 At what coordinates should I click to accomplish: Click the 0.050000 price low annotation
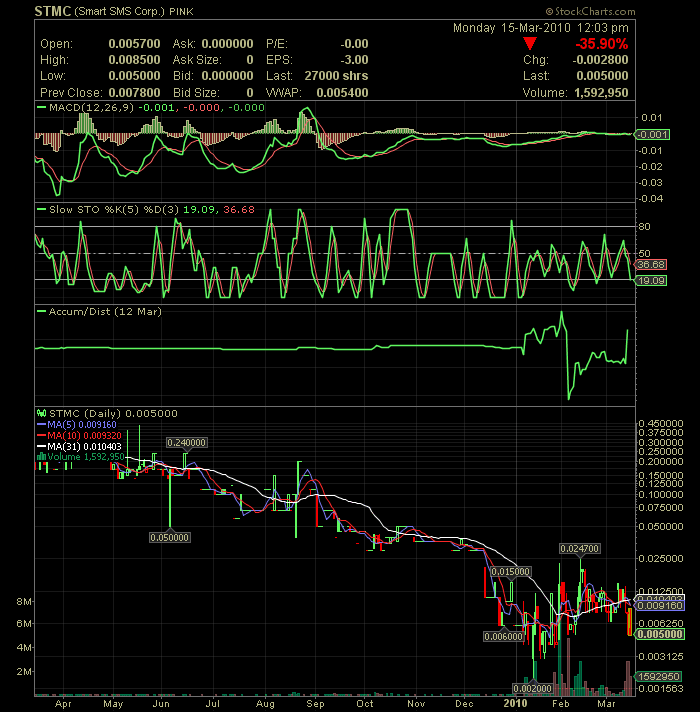(x=169, y=537)
